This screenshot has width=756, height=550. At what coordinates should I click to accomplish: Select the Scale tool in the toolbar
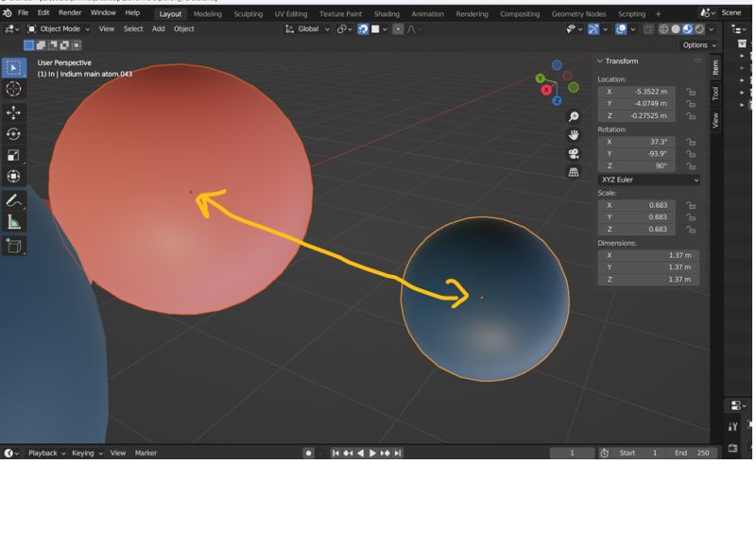[x=12, y=155]
